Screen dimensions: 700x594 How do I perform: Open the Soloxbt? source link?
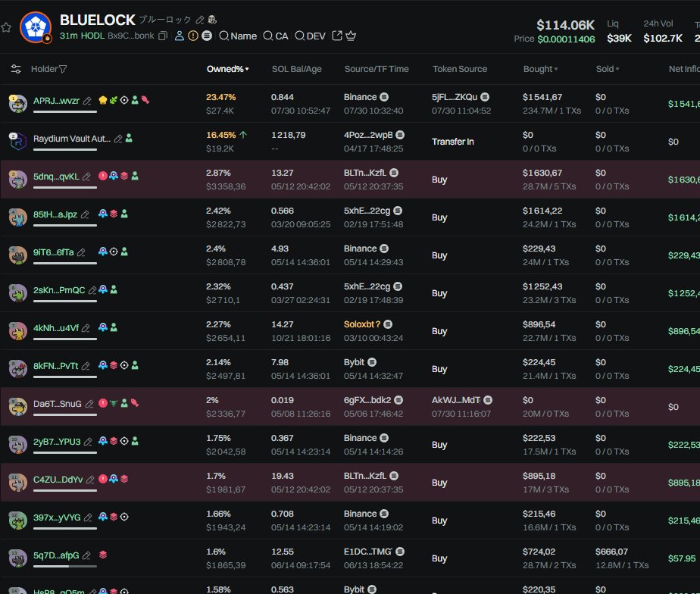point(362,324)
